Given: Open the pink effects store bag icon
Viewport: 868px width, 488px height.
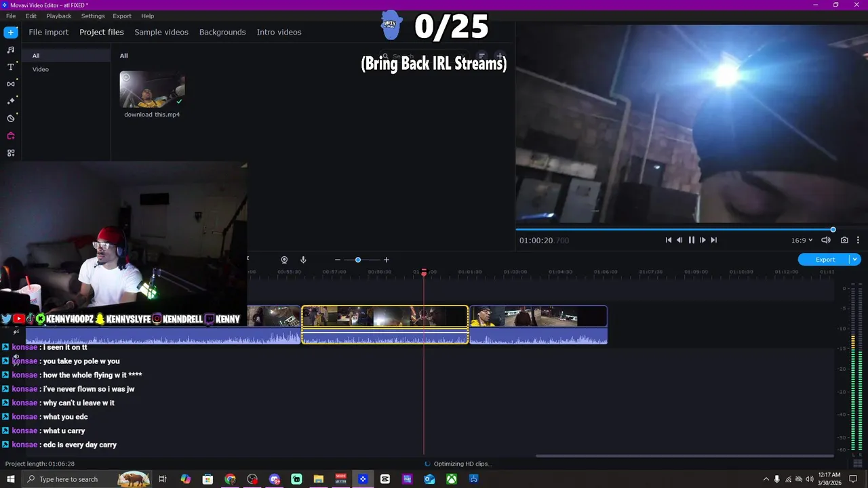Looking at the screenshot, I should pos(11,136).
